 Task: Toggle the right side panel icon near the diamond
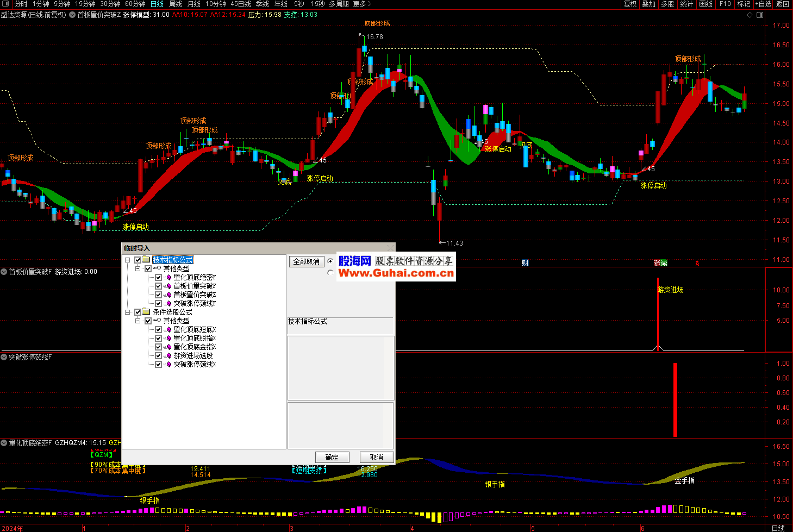tap(760, 15)
